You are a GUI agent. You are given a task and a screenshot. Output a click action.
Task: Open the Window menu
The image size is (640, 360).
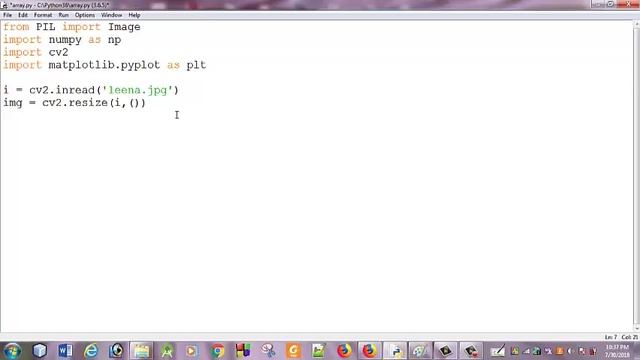[111, 15]
